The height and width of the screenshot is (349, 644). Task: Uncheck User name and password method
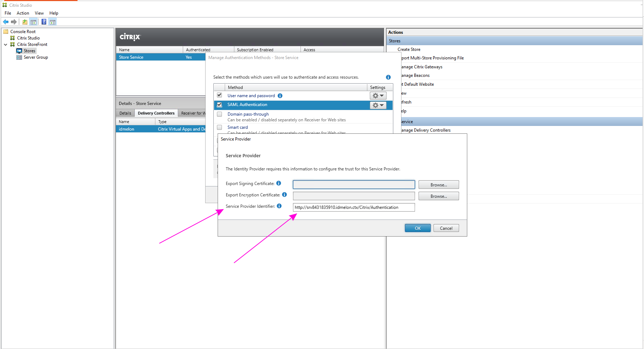[x=219, y=95]
